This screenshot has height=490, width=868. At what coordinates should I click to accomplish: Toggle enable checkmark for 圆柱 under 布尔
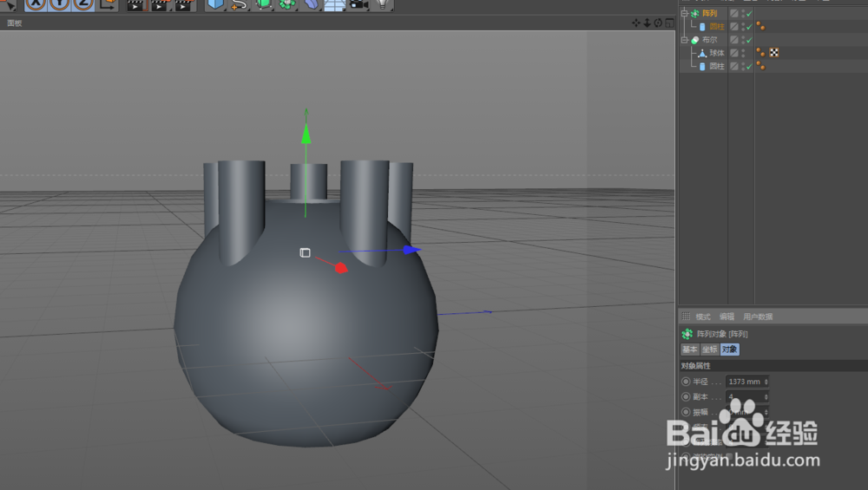[750, 67]
